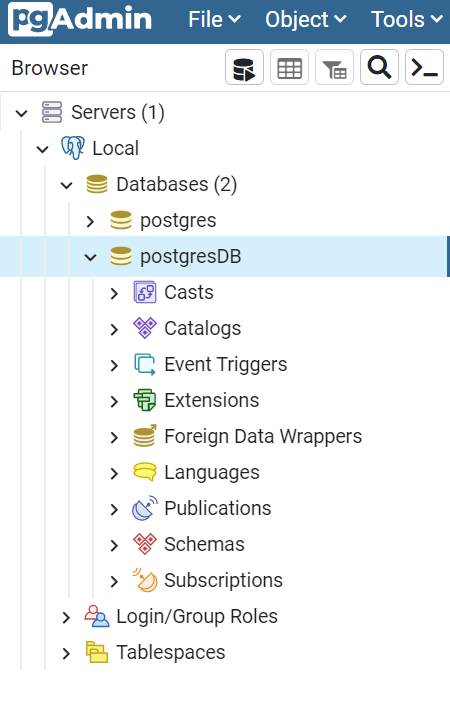Select the "Servers (1)" tree label
Image resolution: width=450 pixels, height=707 pixels.
tap(118, 112)
